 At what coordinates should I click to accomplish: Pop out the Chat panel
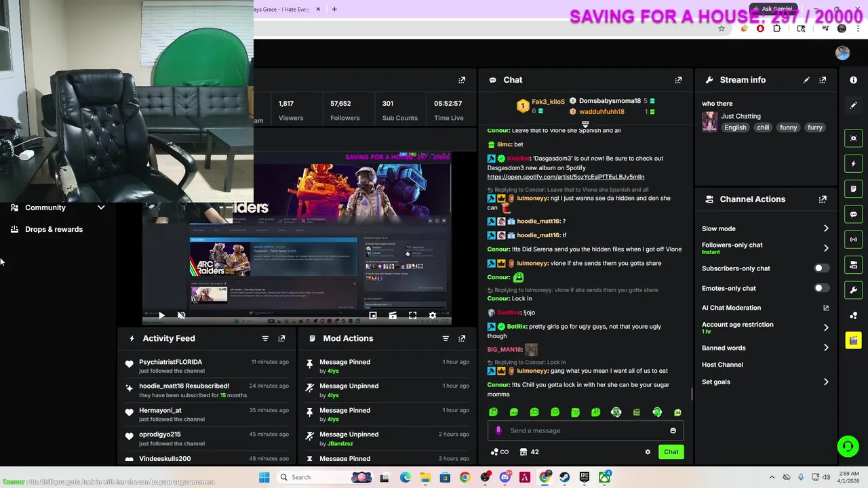click(x=678, y=80)
